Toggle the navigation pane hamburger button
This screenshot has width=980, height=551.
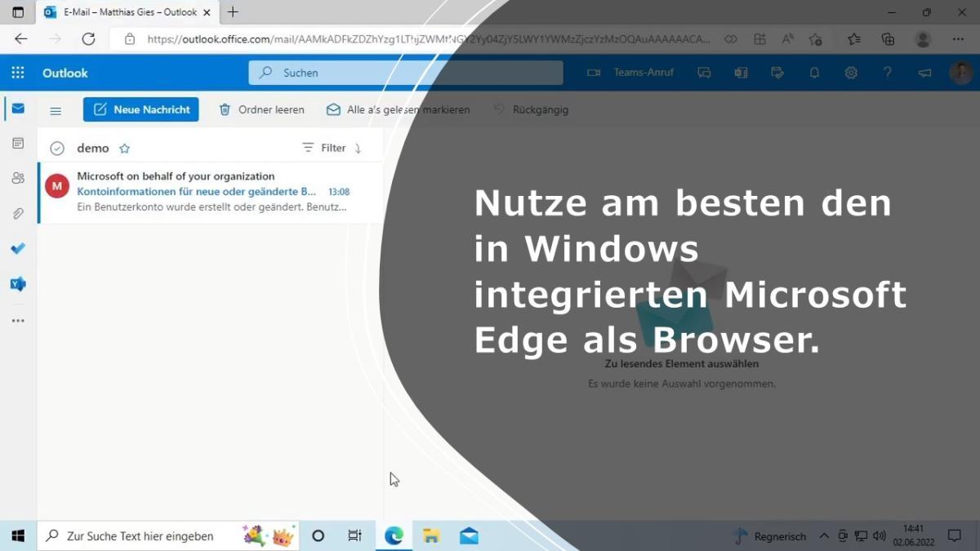coord(56,110)
